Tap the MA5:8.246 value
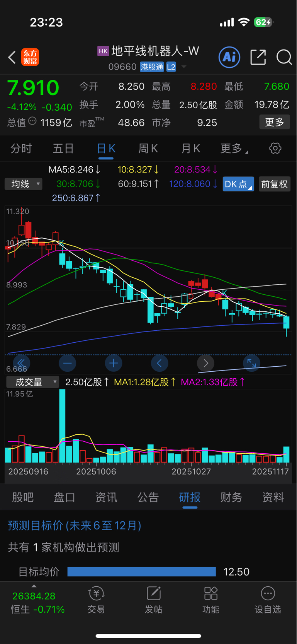This screenshot has height=644, width=297. (75, 169)
